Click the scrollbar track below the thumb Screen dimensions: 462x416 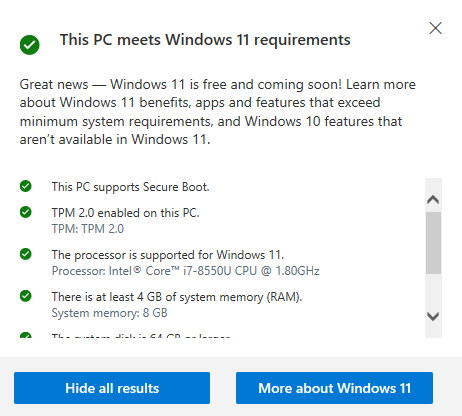[x=433, y=292]
